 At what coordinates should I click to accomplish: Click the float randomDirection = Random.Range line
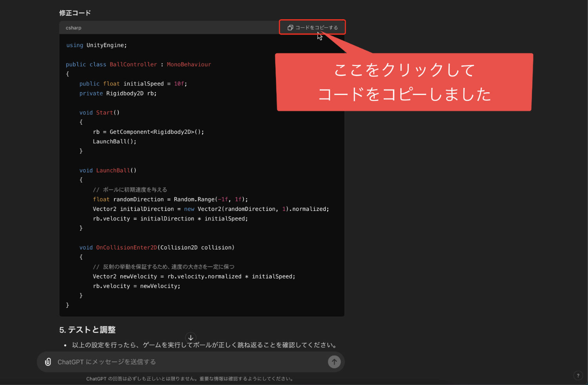pos(171,199)
